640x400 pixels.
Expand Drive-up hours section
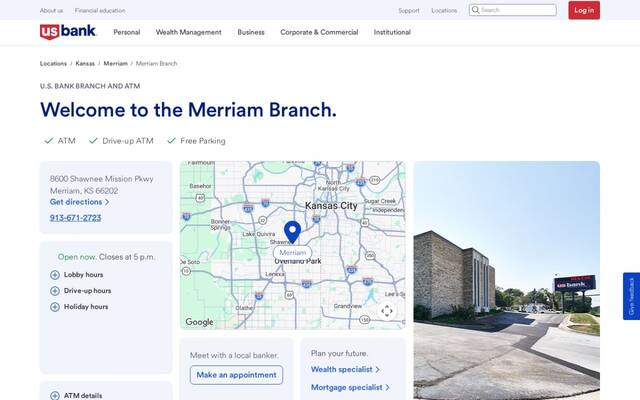[80, 291]
